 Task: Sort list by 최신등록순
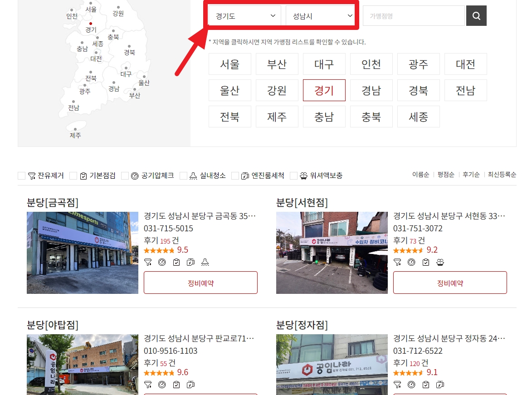pos(502,175)
